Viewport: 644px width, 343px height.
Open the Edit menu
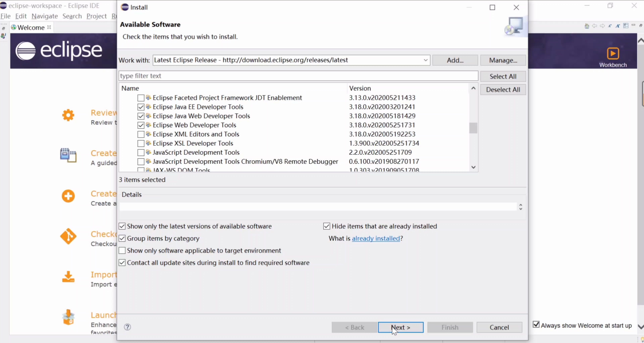point(21,16)
